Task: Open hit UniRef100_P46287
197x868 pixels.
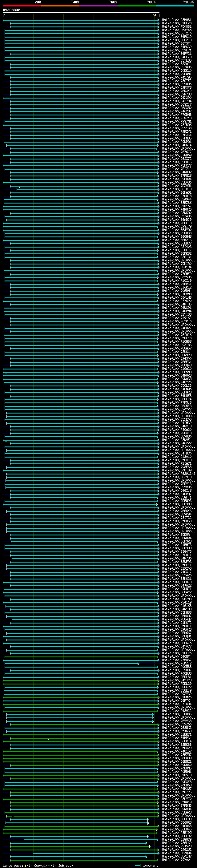Action: [176, 111]
